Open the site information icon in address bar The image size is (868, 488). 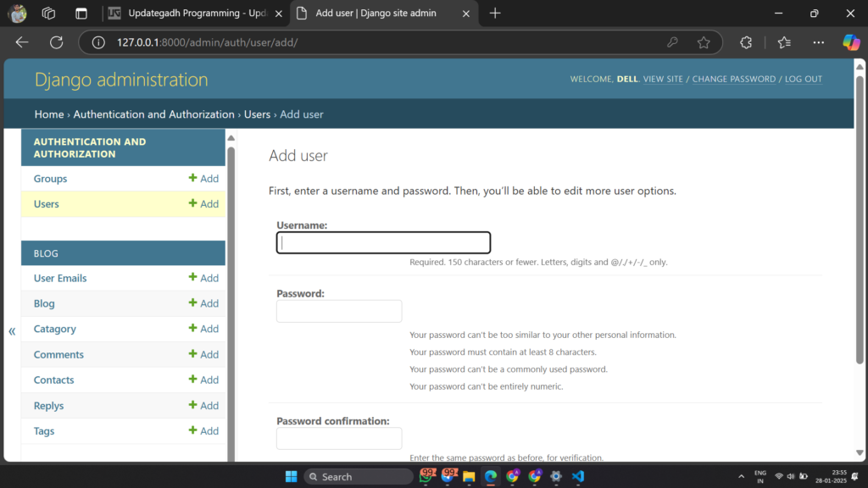tap(98, 42)
